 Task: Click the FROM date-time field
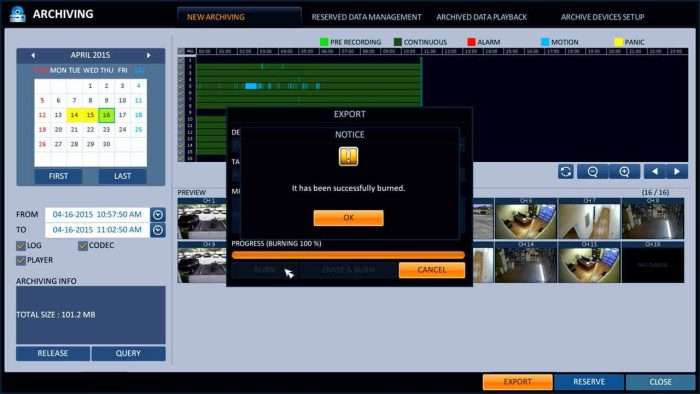tap(97, 215)
